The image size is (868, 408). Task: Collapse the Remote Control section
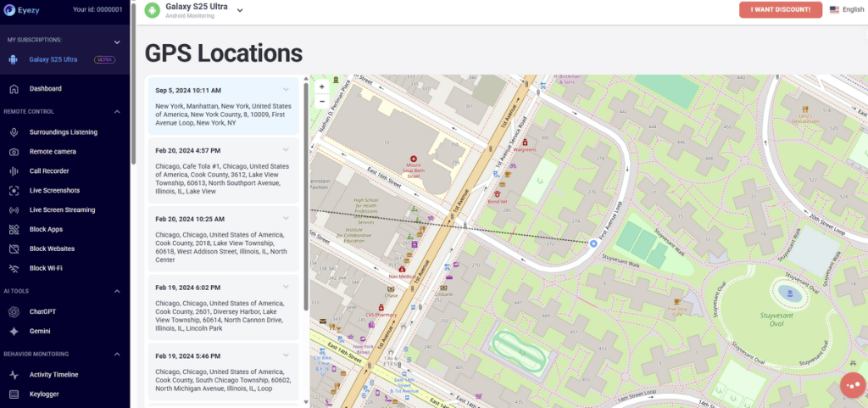pyautogui.click(x=118, y=112)
